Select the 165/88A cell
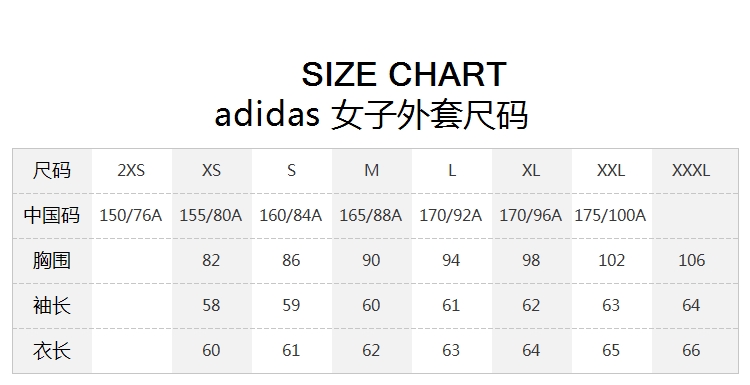750x385 pixels. tap(371, 216)
